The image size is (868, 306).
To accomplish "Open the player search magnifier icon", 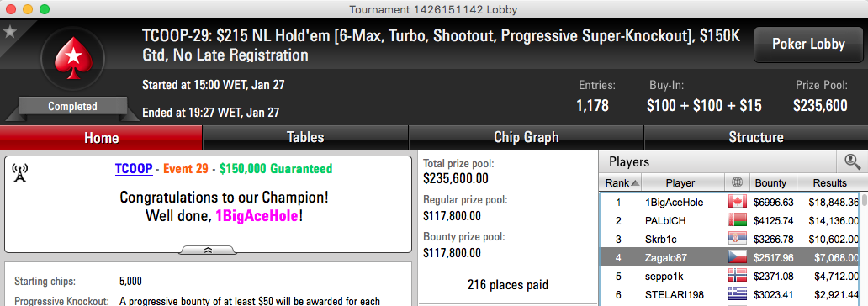I will tap(852, 162).
